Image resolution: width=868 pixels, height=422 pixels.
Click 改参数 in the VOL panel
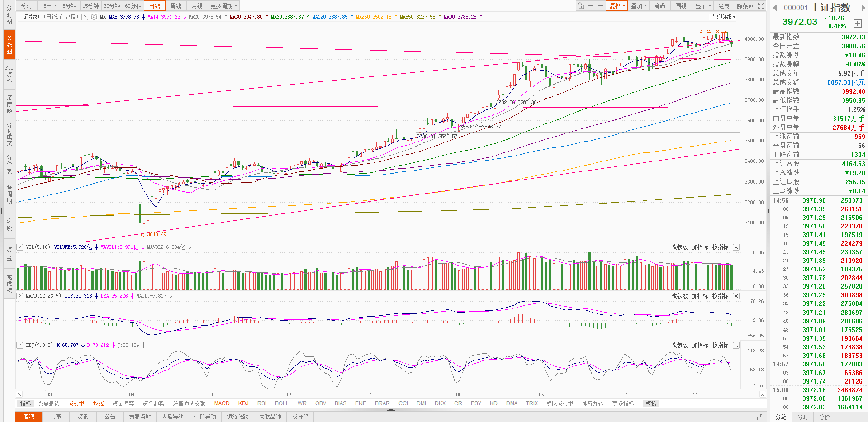click(679, 247)
